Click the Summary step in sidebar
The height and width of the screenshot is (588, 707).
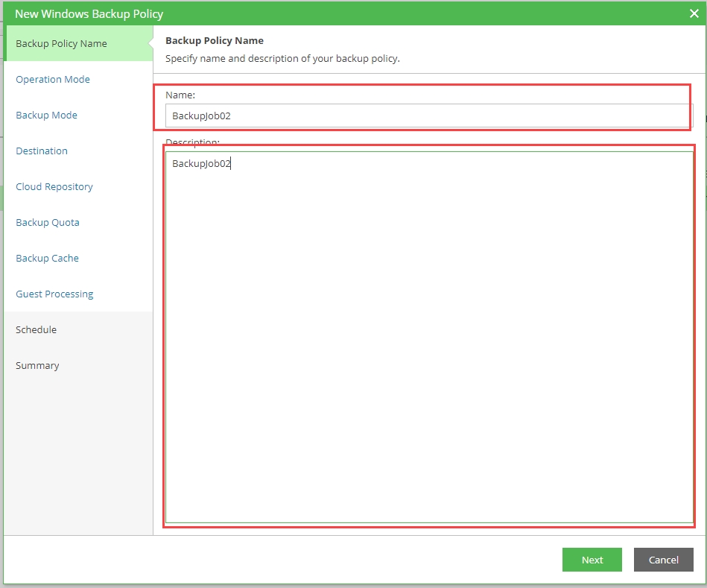37,365
